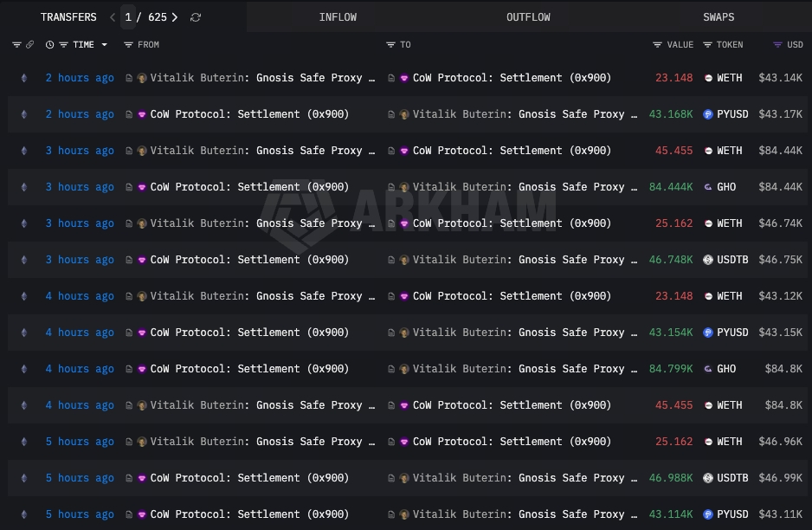
Task: Click the clock icon in the Time header
Action: click(x=49, y=45)
